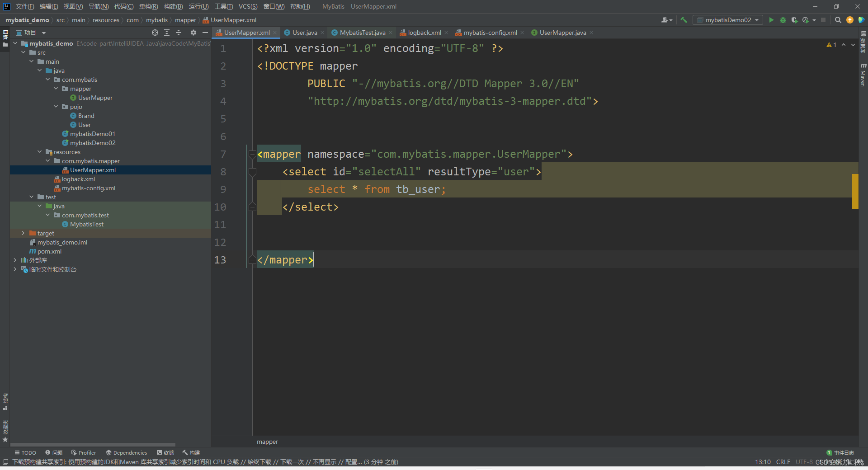
Task: Click the 13:10 cursor position indicator
Action: point(763,462)
